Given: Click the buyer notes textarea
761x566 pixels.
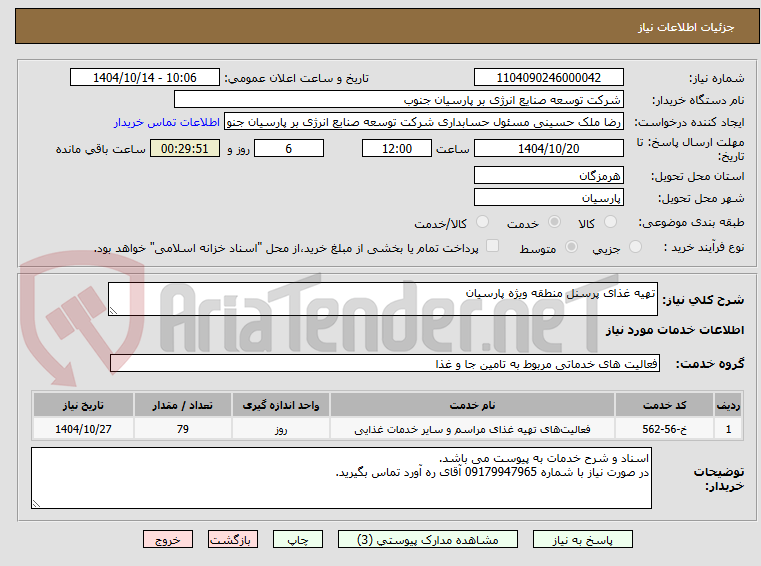Looking at the screenshot, I should pyautogui.click(x=341, y=478).
